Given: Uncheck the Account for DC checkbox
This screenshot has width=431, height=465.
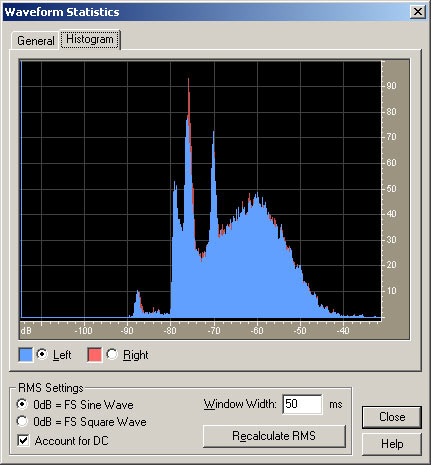Looking at the screenshot, I should click(23, 440).
